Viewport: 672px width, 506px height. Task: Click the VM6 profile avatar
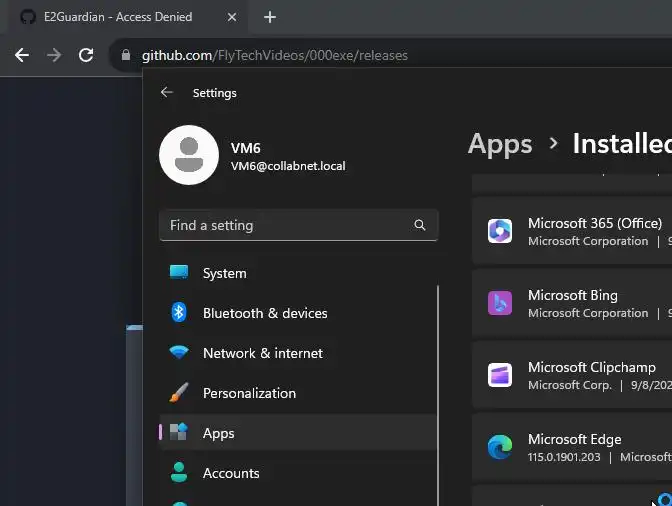pos(189,155)
